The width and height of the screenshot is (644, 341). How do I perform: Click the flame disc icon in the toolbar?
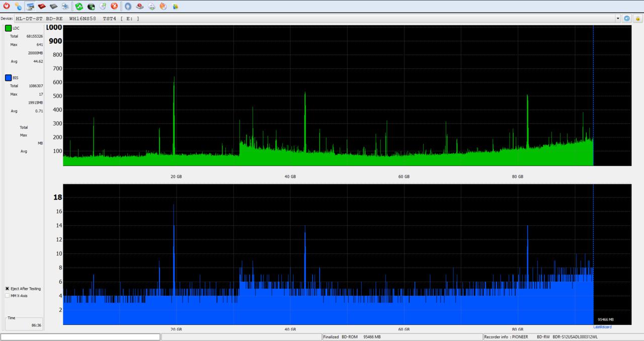163,6
